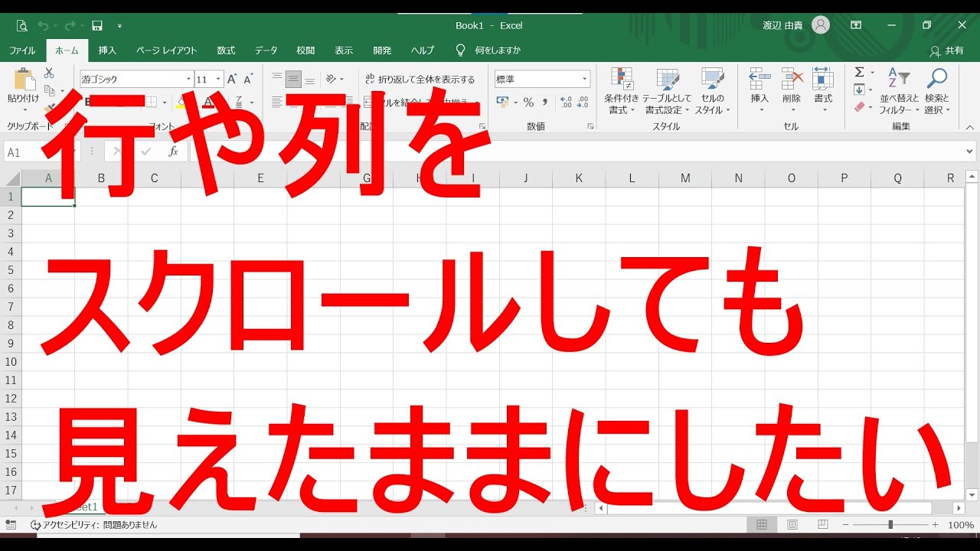980x551 pixels.
Task: Click the Redo arrow in title bar
Action: [x=70, y=26]
